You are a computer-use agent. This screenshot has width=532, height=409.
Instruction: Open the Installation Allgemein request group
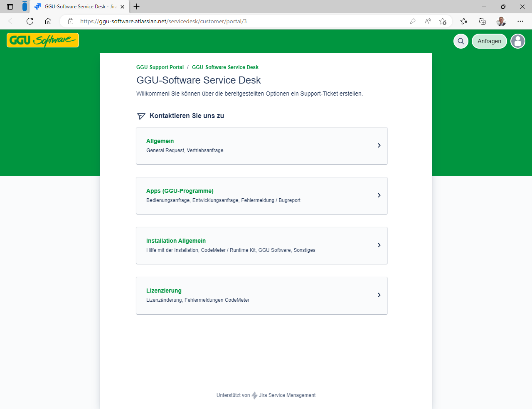262,246
